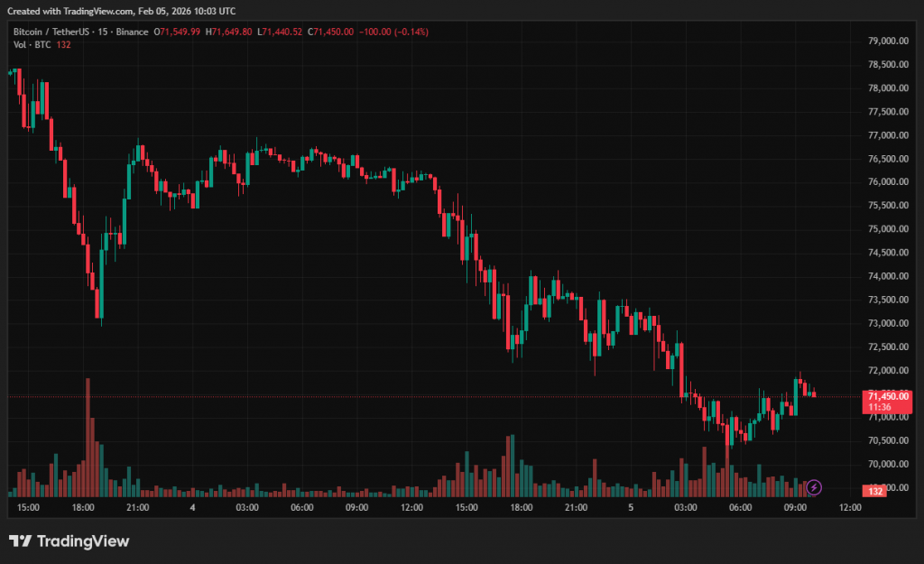Click the red 132 volume badge on price axis
This screenshot has height=564, width=924.
coord(873,491)
